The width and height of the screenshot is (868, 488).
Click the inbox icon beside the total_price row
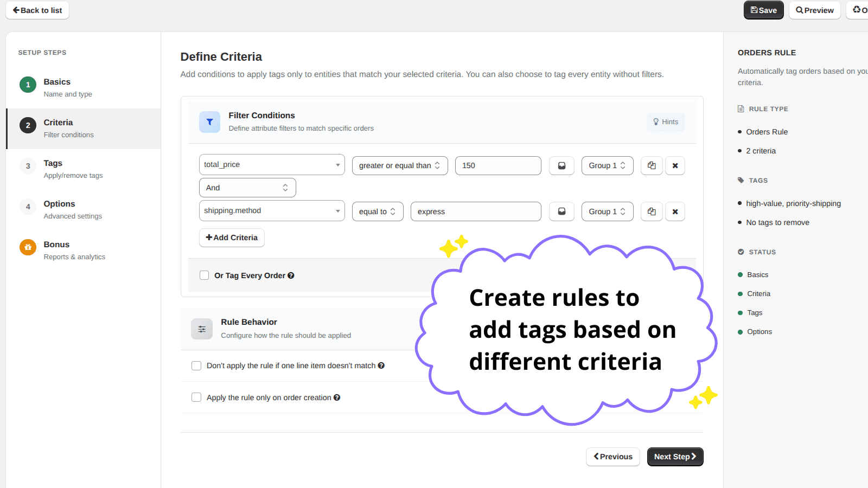point(561,165)
